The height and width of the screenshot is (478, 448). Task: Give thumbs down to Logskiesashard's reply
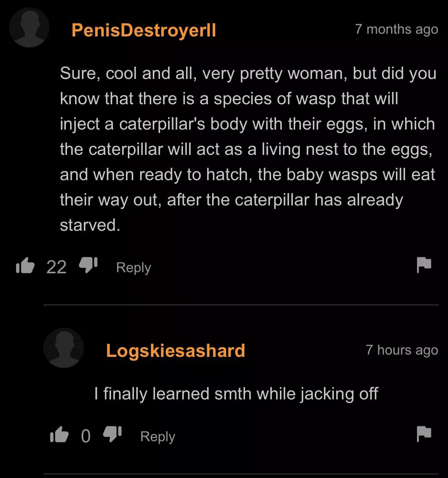coord(113,434)
